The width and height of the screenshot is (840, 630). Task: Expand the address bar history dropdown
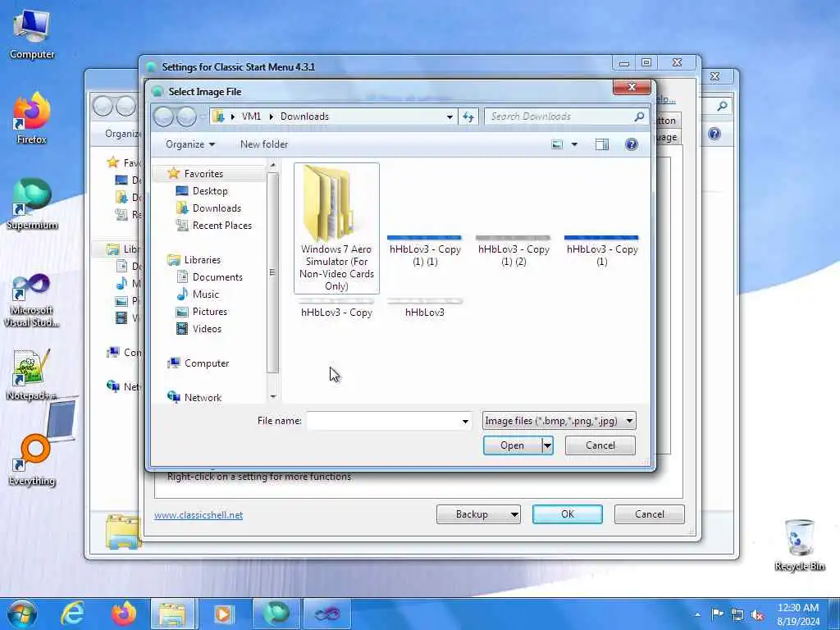(x=450, y=116)
